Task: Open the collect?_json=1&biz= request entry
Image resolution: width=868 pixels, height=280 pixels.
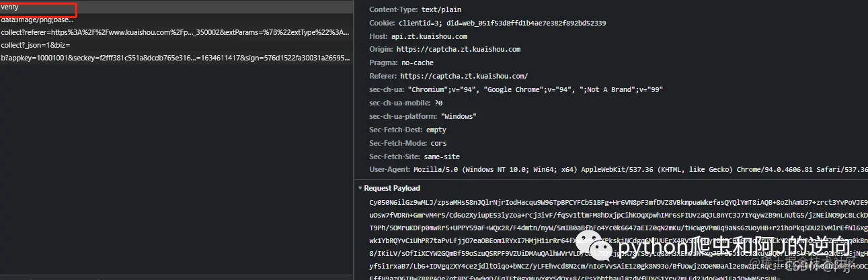Action: [x=176, y=45]
